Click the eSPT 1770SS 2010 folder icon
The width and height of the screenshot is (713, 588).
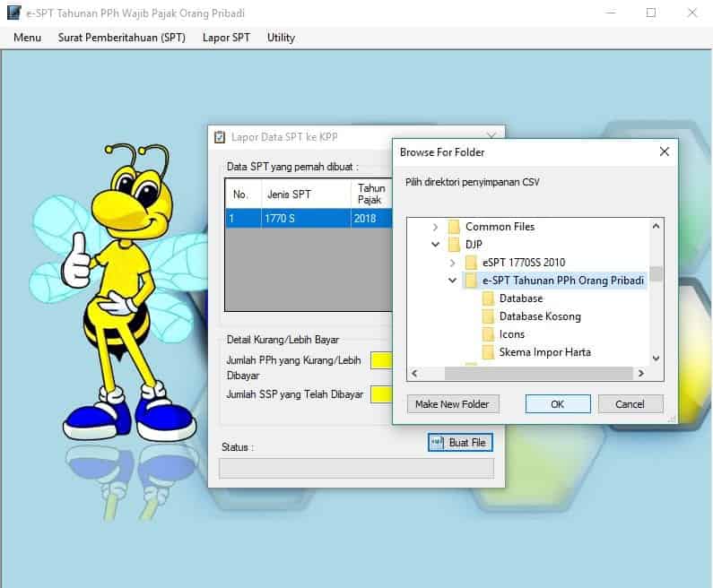pyautogui.click(x=471, y=263)
